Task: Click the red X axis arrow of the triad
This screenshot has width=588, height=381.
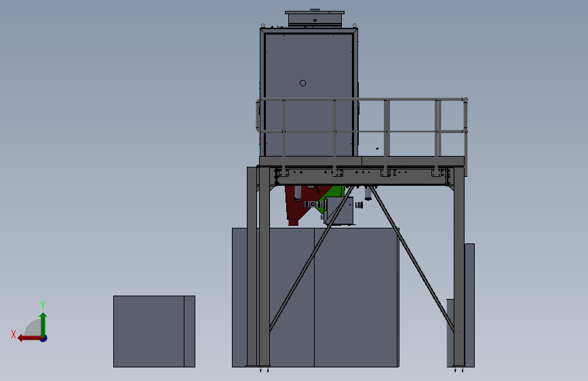Action: [30, 338]
